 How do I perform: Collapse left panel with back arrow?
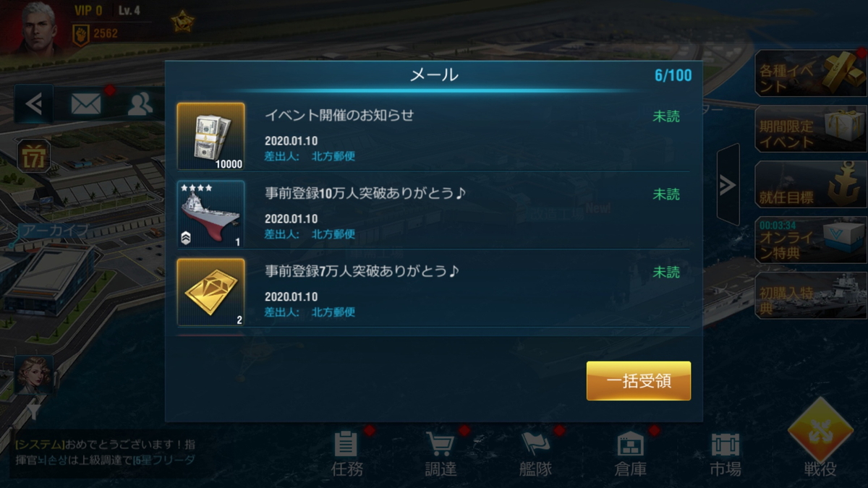[x=33, y=105]
